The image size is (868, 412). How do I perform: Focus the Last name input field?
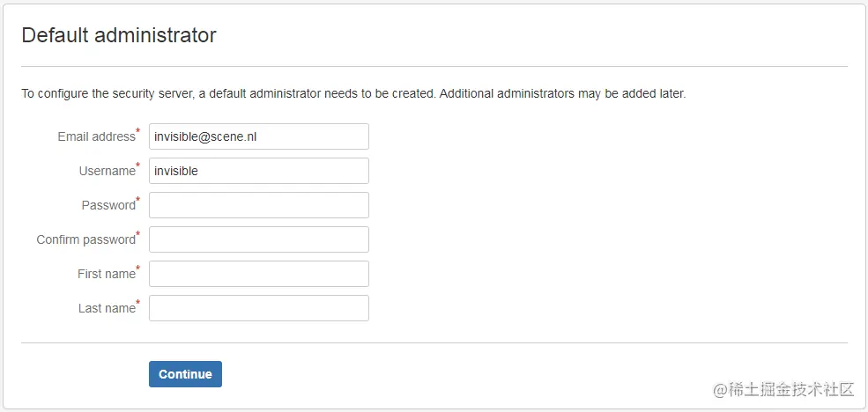[x=258, y=308]
